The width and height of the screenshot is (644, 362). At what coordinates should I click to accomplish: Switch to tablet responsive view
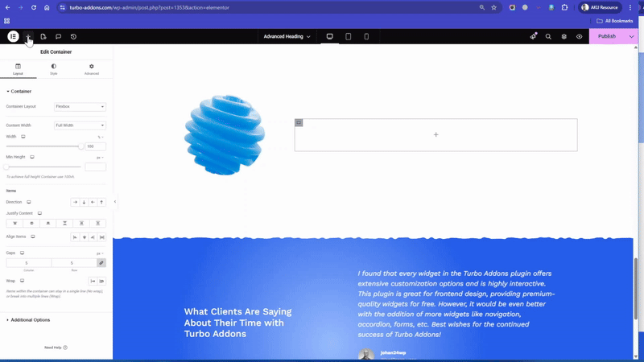pyautogui.click(x=348, y=36)
